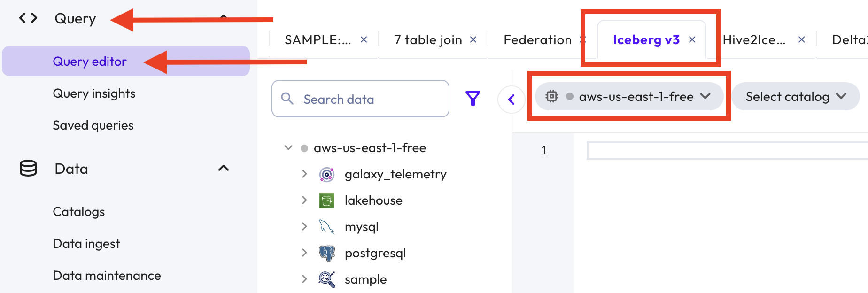Collapse the aws-us-east-1-free tree node
The image size is (868, 293).
click(x=288, y=148)
